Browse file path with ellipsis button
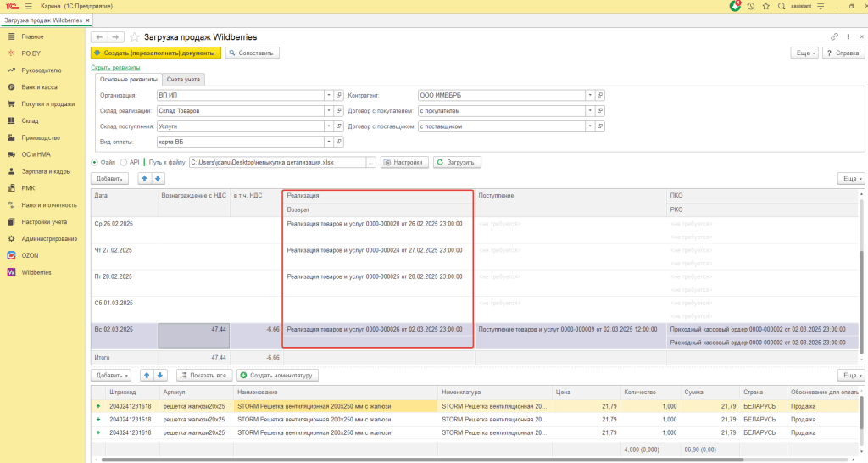The width and height of the screenshot is (868, 463). point(371,162)
